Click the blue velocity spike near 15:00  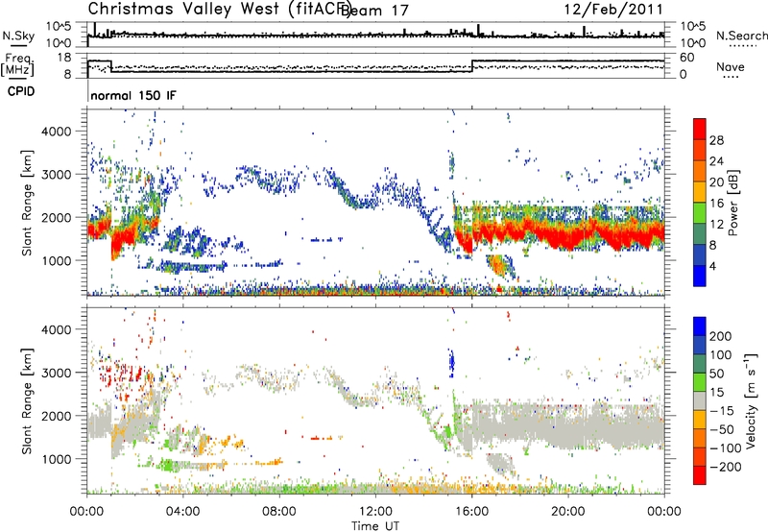(x=451, y=362)
